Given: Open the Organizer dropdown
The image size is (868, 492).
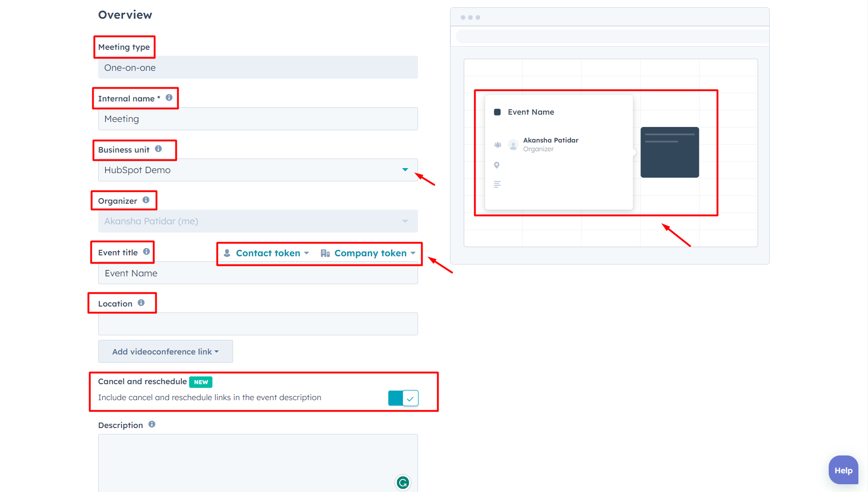Looking at the screenshot, I should (x=258, y=221).
